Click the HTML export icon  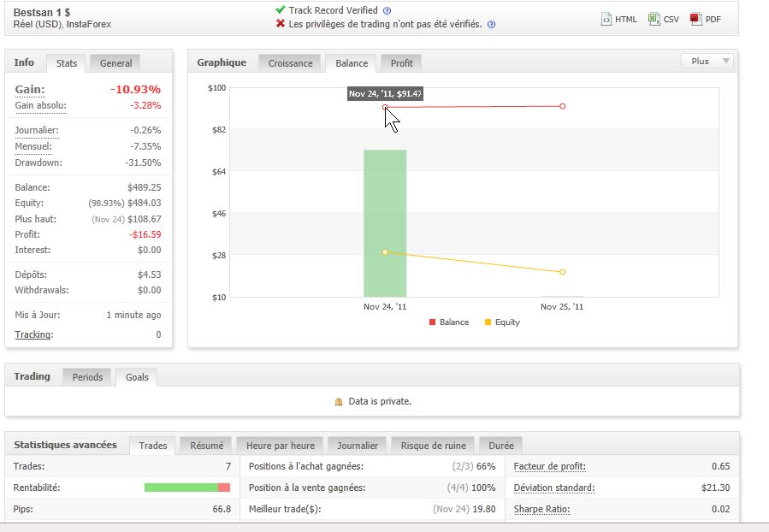606,19
